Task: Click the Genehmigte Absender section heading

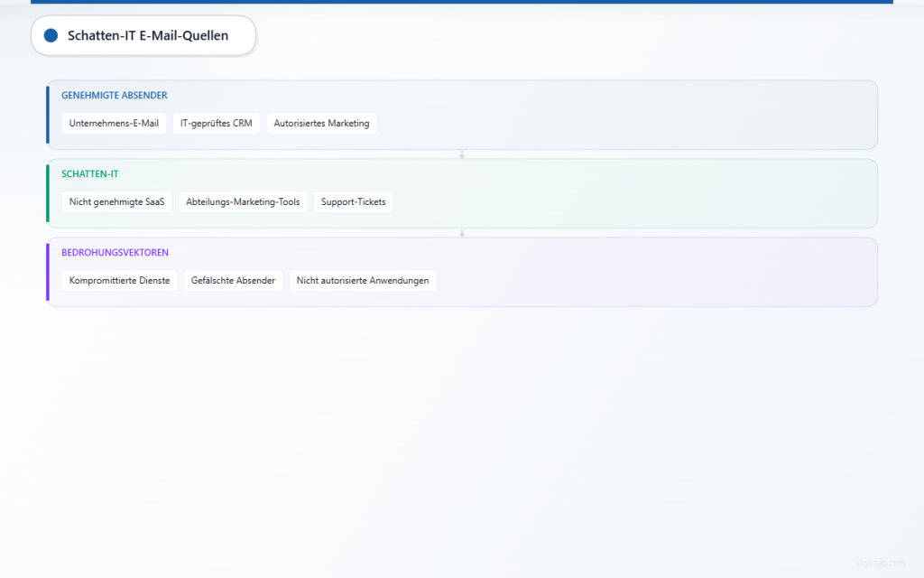Action: 115,95
